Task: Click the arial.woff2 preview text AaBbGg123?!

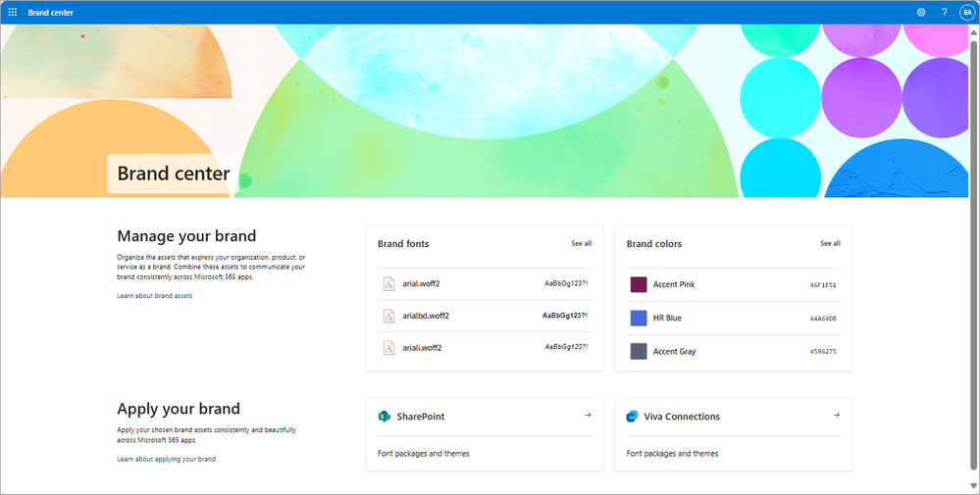Action: coord(566,283)
